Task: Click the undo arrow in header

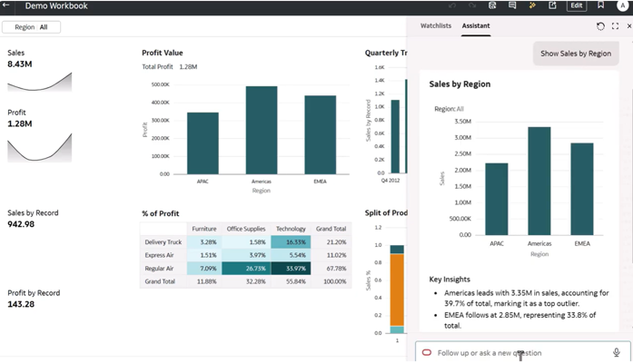Action: click(452, 5)
